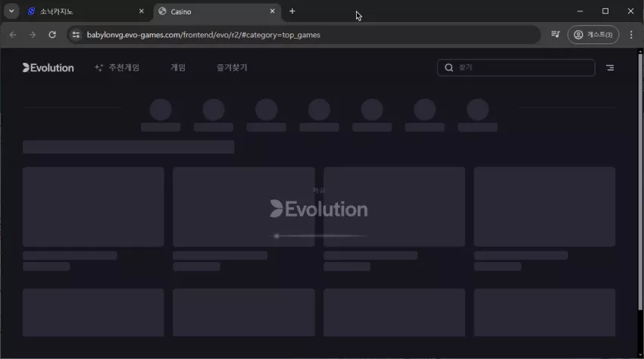Open site information icon in address bar

pyautogui.click(x=76, y=35)
